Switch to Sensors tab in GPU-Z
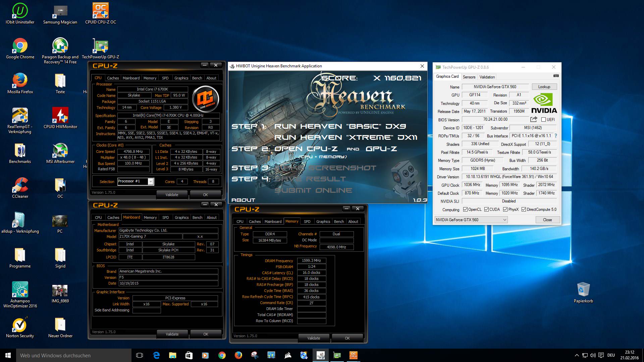This screenshot has width=644, height=362. [x=469, y=77]
